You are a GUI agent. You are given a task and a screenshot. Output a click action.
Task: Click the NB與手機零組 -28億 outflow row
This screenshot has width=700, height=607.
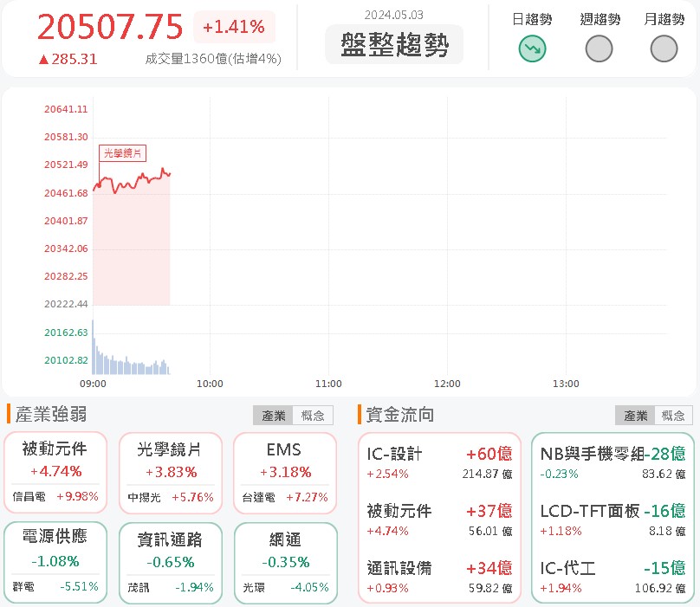point(612,463)
